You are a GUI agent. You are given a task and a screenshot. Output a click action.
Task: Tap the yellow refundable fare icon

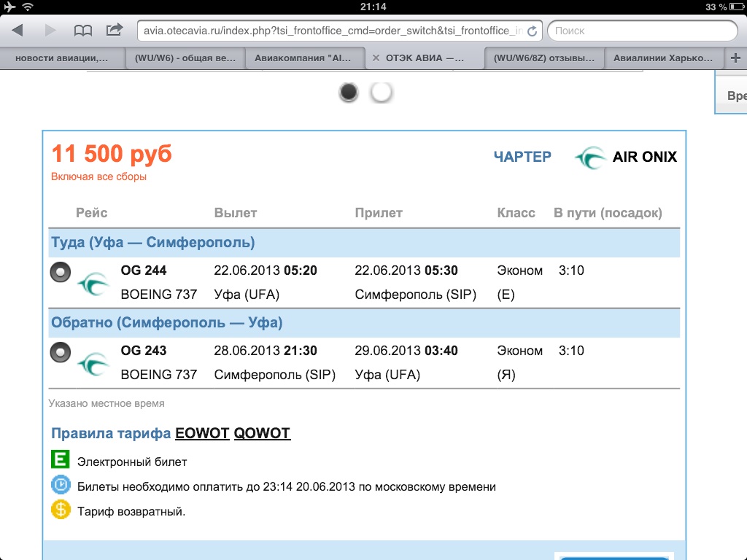click(60, 510)
